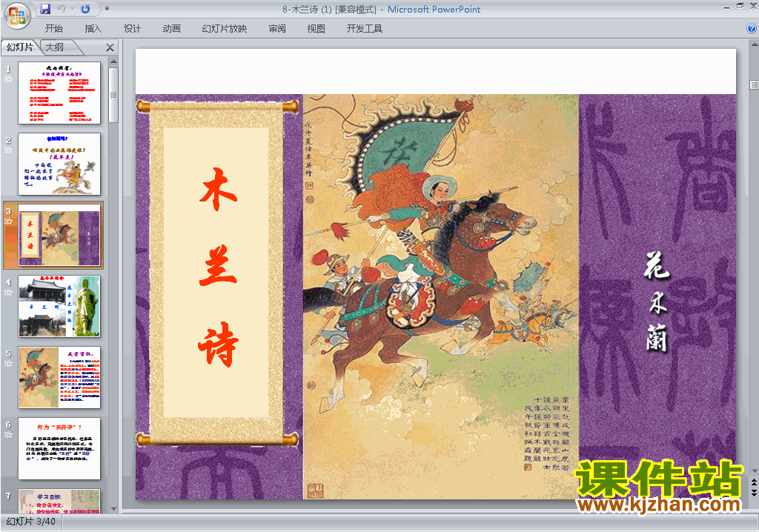Open the 插入 ribbon tab
The width and height of the screenshot is (759, 532).
click(93, 29)
